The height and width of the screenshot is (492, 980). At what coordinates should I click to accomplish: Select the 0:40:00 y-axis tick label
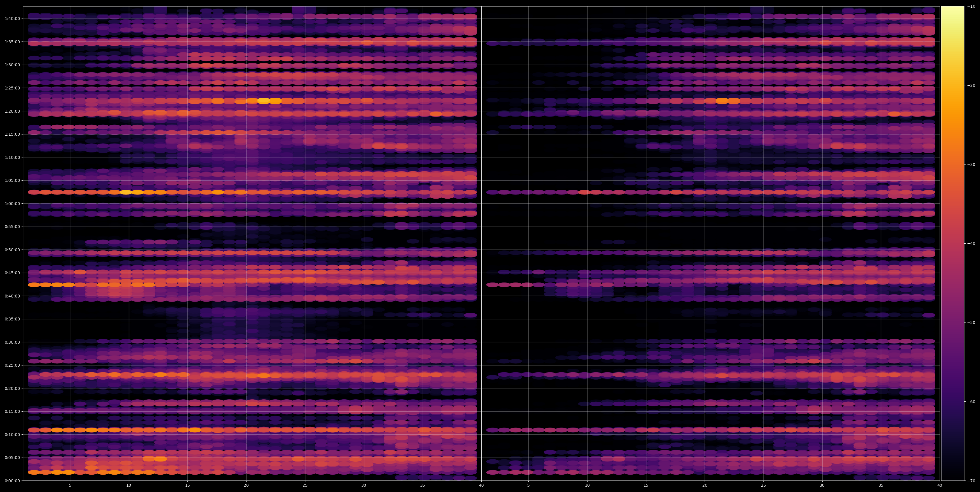click(x=12, y=296)
